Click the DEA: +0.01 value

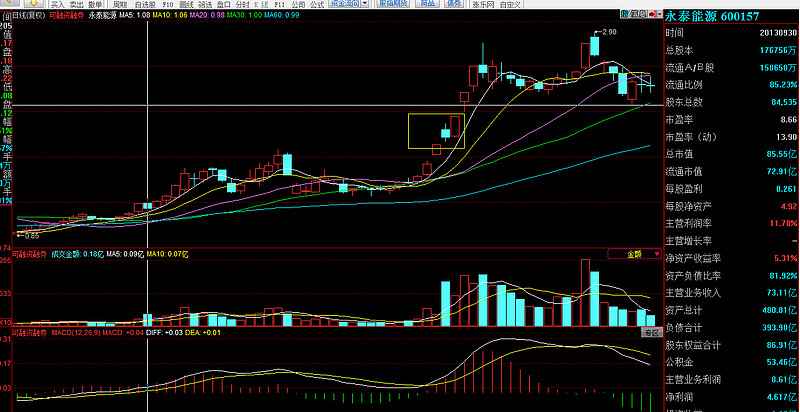[203, 332]
